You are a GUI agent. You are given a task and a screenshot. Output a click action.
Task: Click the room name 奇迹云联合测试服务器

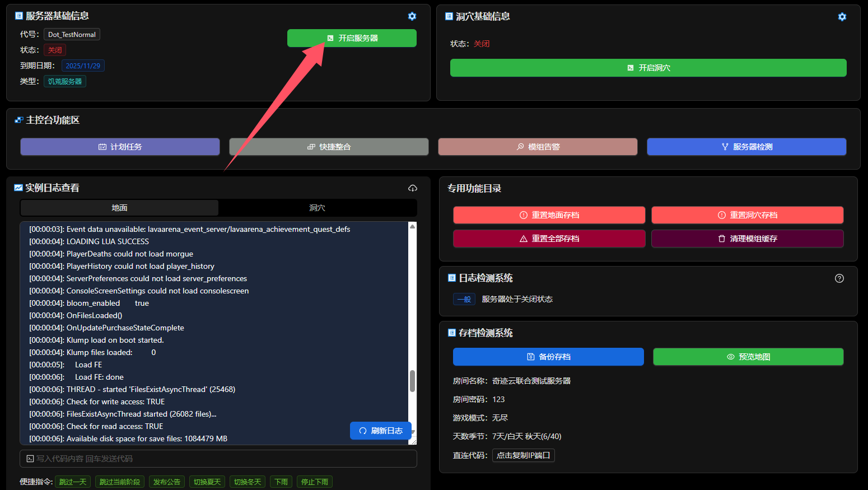[531, 381]
